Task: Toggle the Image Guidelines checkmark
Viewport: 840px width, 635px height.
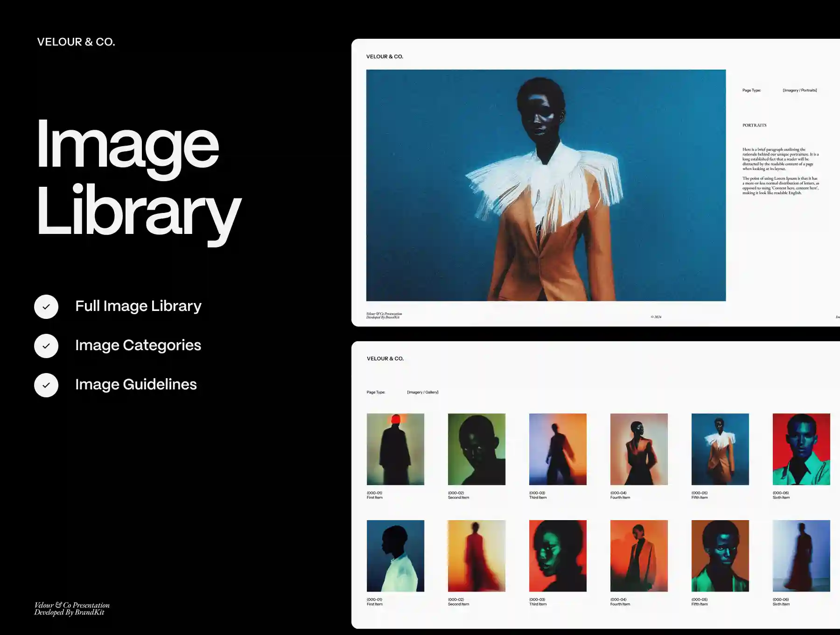Action: (46, 385)
